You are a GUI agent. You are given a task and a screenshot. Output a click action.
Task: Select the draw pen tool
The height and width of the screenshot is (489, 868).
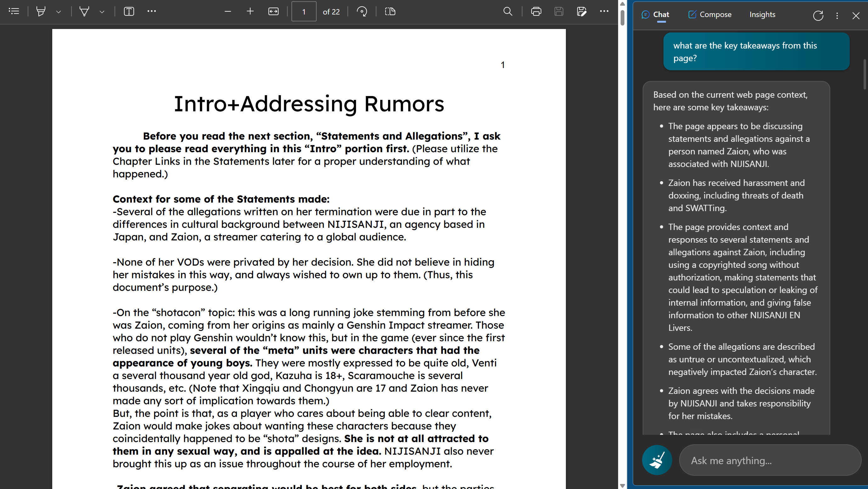[84, 11]
